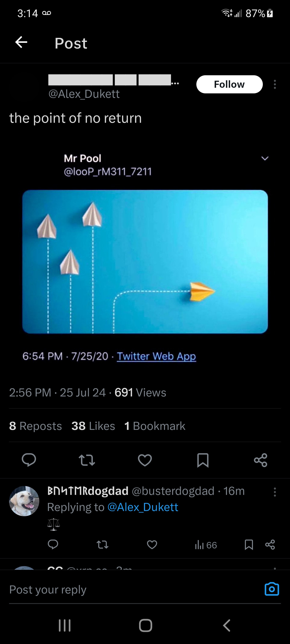Tap the Post your reply field
Viewport: 290px width, 644px height.
tap(125, 589)
